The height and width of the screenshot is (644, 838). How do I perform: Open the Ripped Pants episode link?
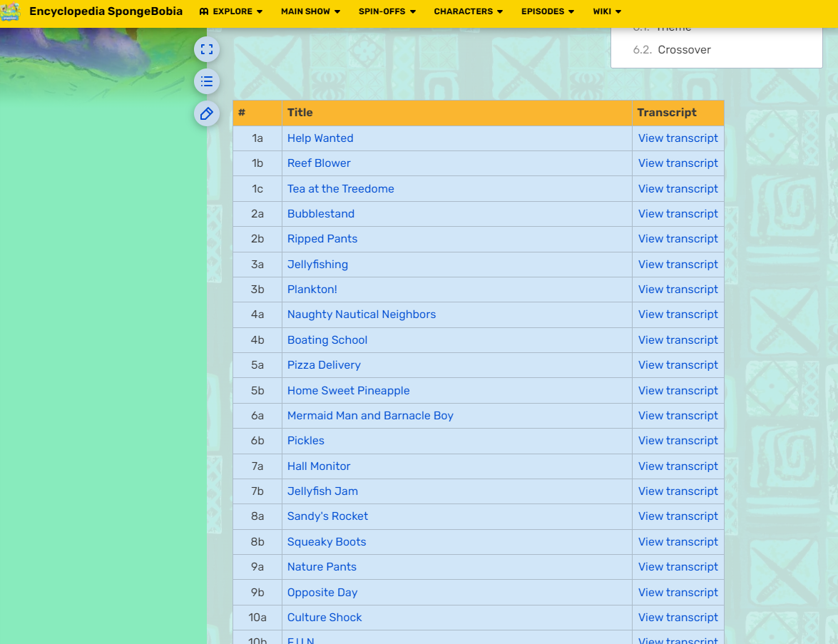(x=322, y=239)
